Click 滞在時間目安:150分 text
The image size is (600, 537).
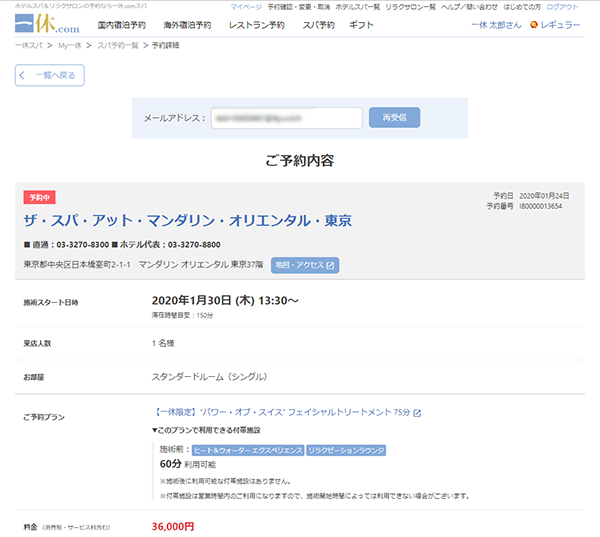(x=182, y=315)
